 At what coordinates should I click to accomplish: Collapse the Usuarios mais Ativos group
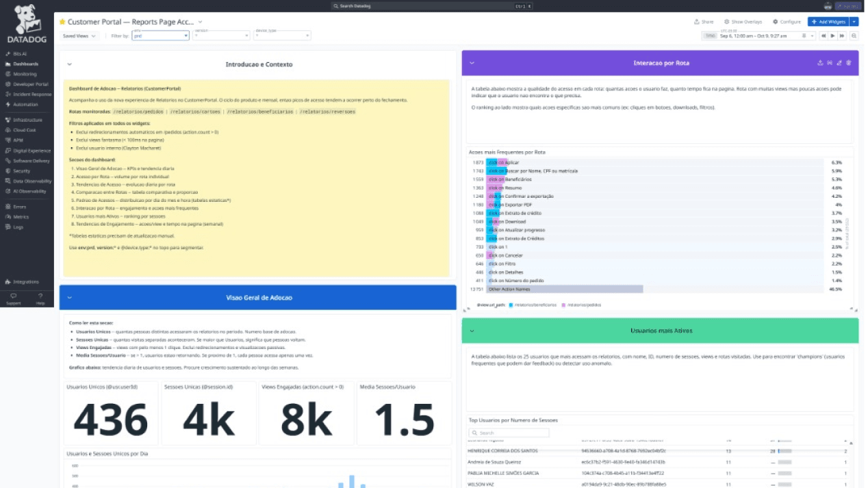pyautogui.click(x=472, y=331)
